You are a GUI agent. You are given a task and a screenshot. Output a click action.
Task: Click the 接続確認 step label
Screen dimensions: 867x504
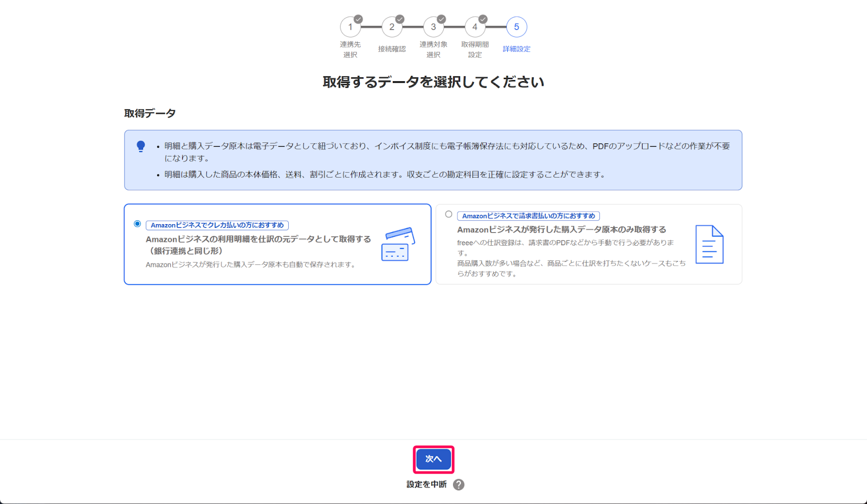[392, 49]
